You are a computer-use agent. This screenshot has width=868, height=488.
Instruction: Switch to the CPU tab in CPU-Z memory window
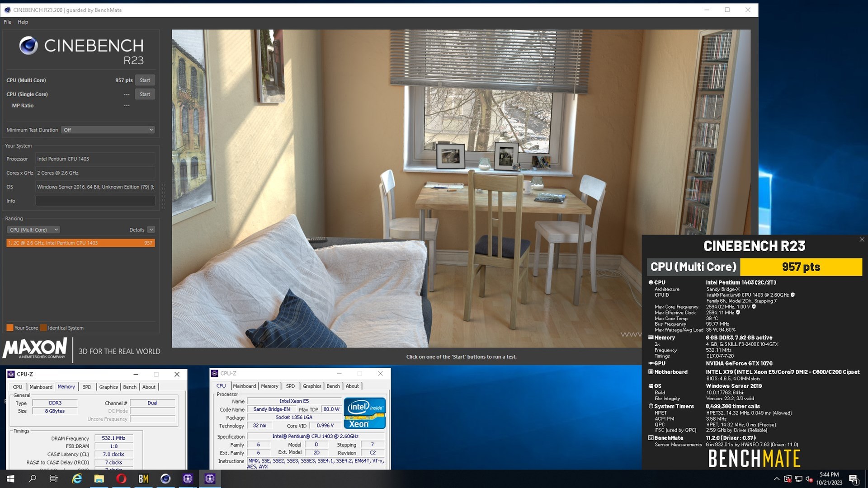tap(18, 387)
